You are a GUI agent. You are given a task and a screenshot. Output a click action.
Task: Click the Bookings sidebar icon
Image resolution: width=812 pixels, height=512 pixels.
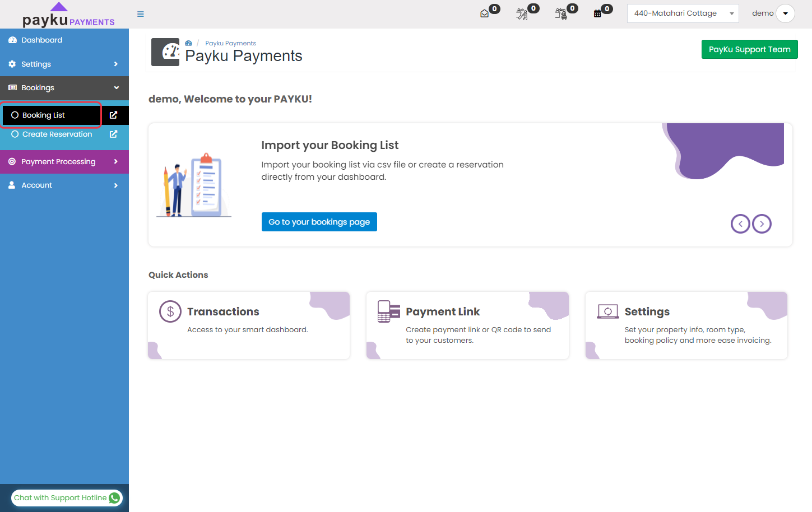(x=12, y=88)
